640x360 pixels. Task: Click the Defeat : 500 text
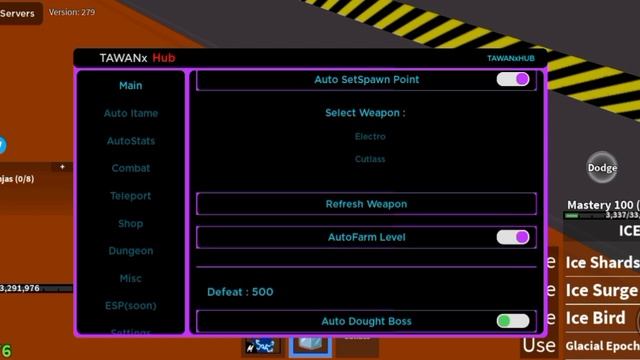(240, 292)
